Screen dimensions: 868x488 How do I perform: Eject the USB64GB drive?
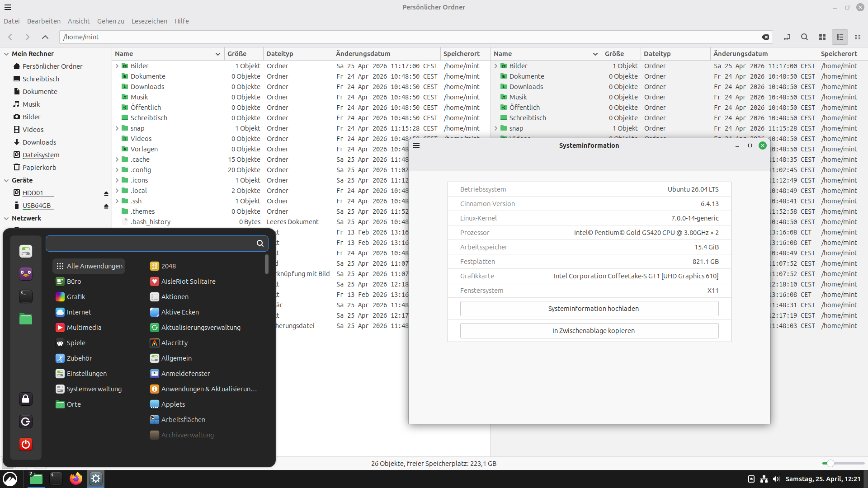[x=106, y=206]
